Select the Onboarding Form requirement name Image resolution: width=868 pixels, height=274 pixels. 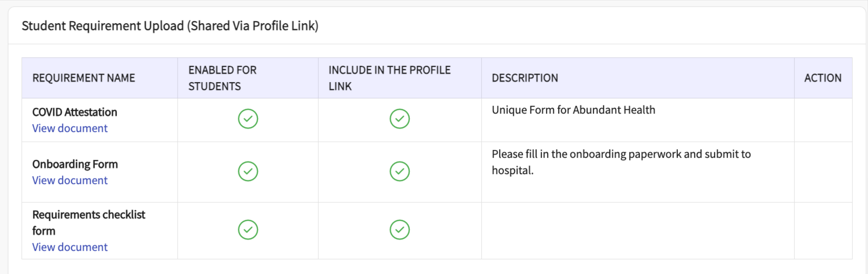click(x=75, y=164)
